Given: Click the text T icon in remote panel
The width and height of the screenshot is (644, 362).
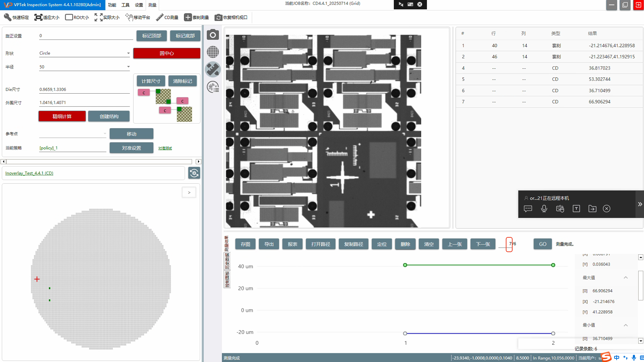Looking at the screenshot, I should (576, 209).
